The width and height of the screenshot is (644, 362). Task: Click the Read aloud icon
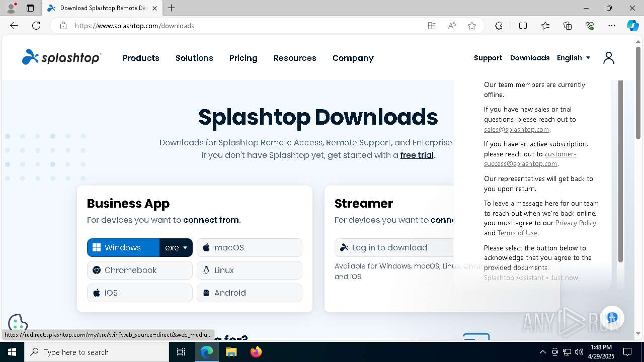[452, 26]
